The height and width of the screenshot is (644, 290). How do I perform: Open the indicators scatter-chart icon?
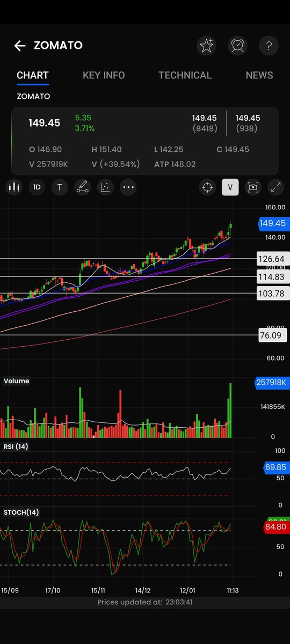click(105, 187)
